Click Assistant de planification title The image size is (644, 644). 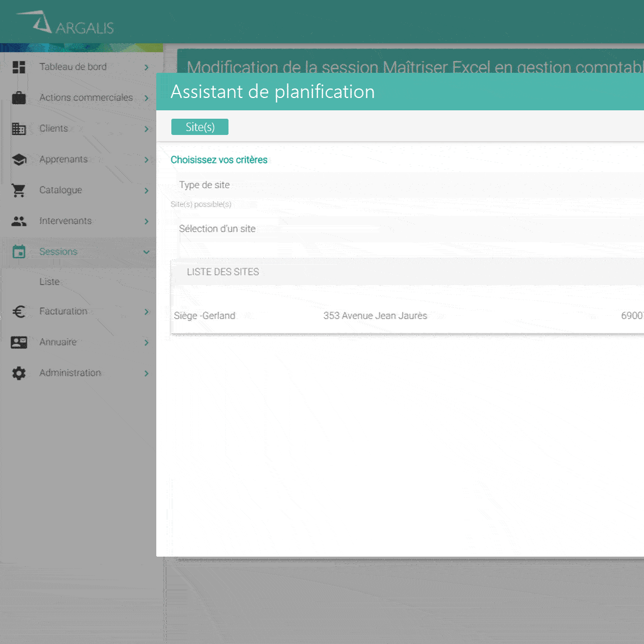click(272, 92)
